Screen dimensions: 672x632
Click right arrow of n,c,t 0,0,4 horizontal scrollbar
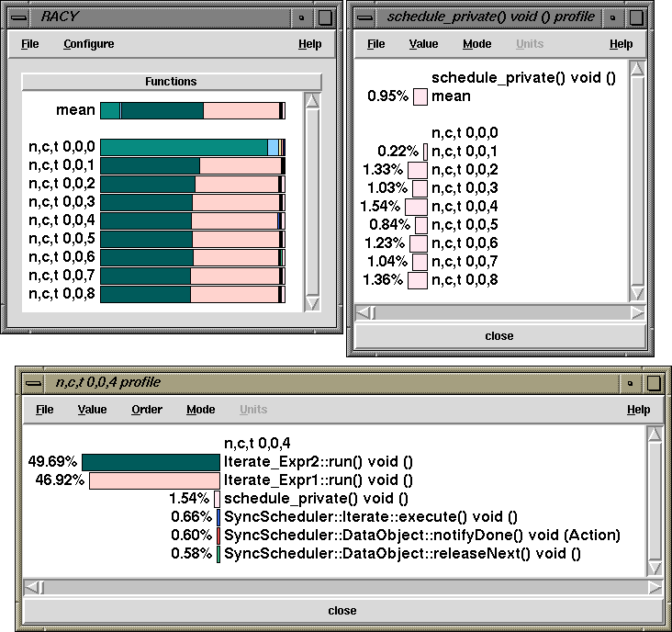click(x=655, y=587)
